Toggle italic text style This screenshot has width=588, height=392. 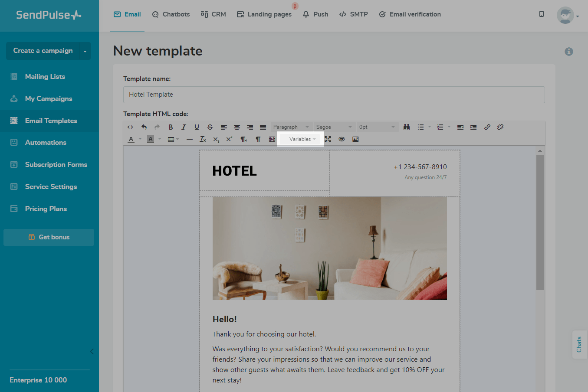coord(184,127)
